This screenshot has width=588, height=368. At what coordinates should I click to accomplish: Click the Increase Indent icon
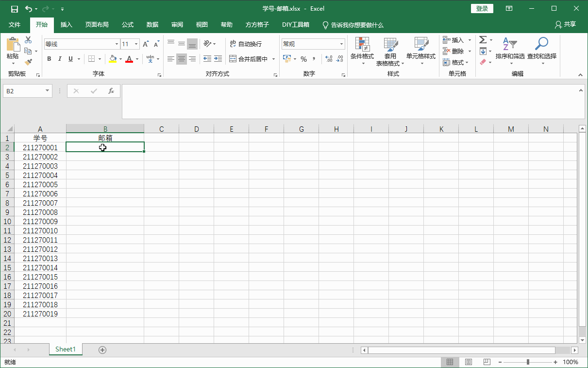[x=218, y=59]
